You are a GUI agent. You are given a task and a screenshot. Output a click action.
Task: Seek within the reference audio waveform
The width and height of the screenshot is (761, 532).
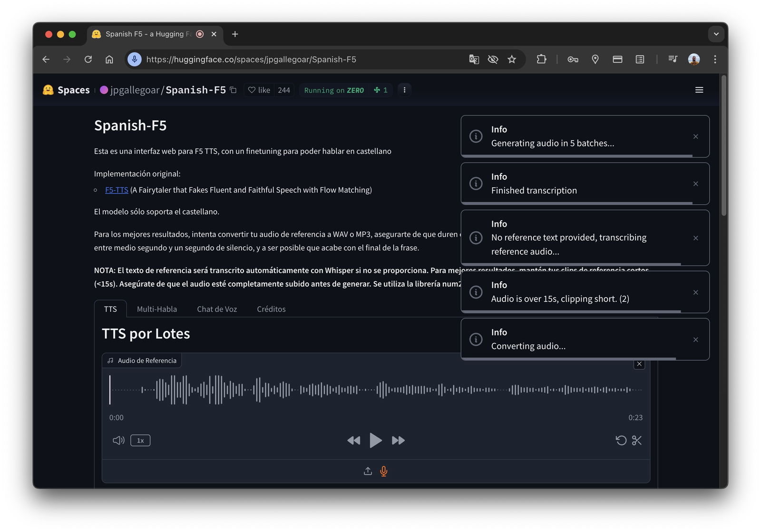[376, 390]
